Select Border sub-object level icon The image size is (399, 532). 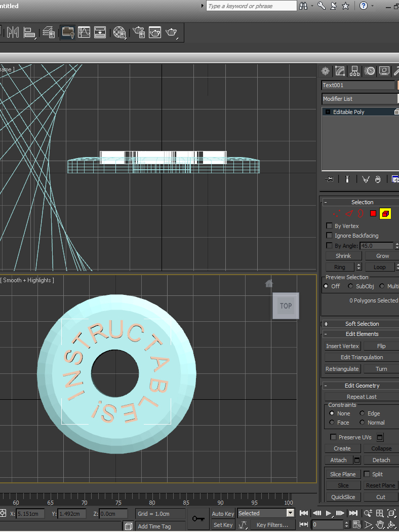pos(361,213)
